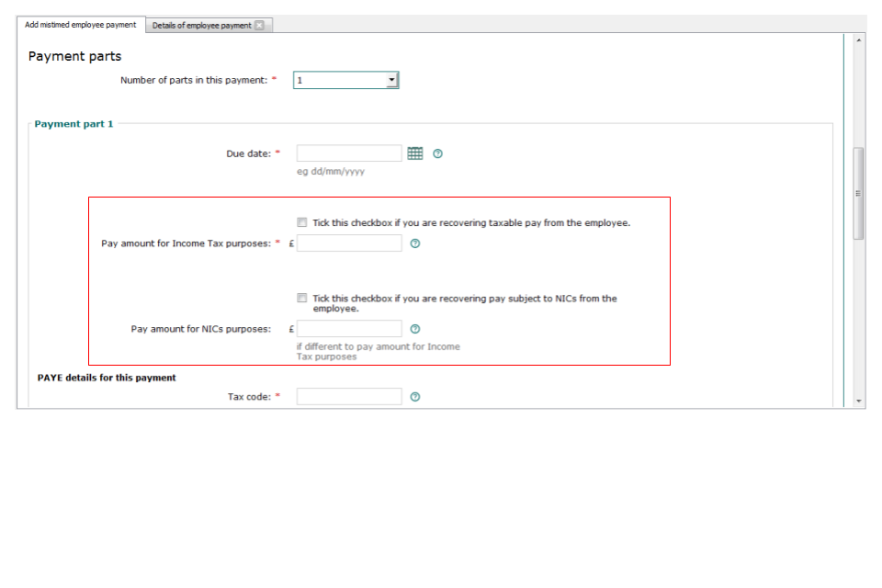The width and height of the screenshot is (882, 588).
Task: Click the scrollbar up arrow
Action: (858, 40)
